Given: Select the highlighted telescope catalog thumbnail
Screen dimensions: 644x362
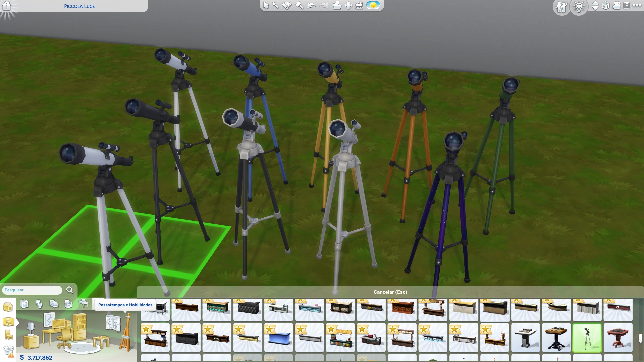Looking at the screenshot, I should (587, 338).
